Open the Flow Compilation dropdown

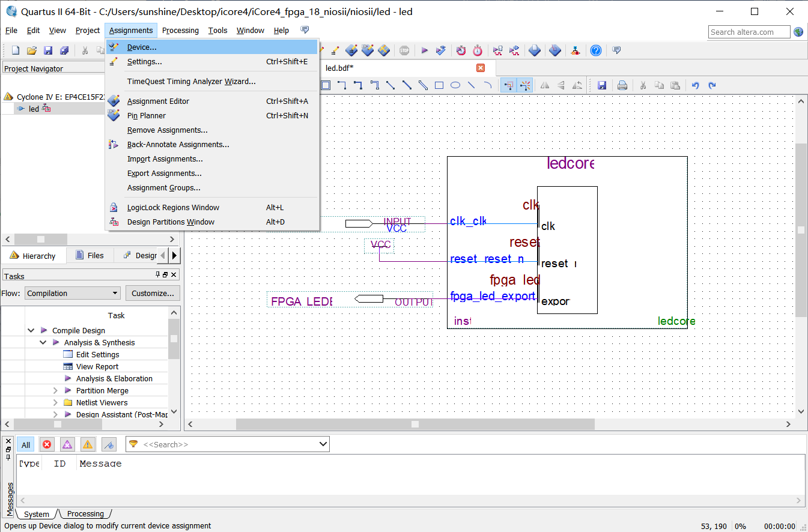coord(73,293)
